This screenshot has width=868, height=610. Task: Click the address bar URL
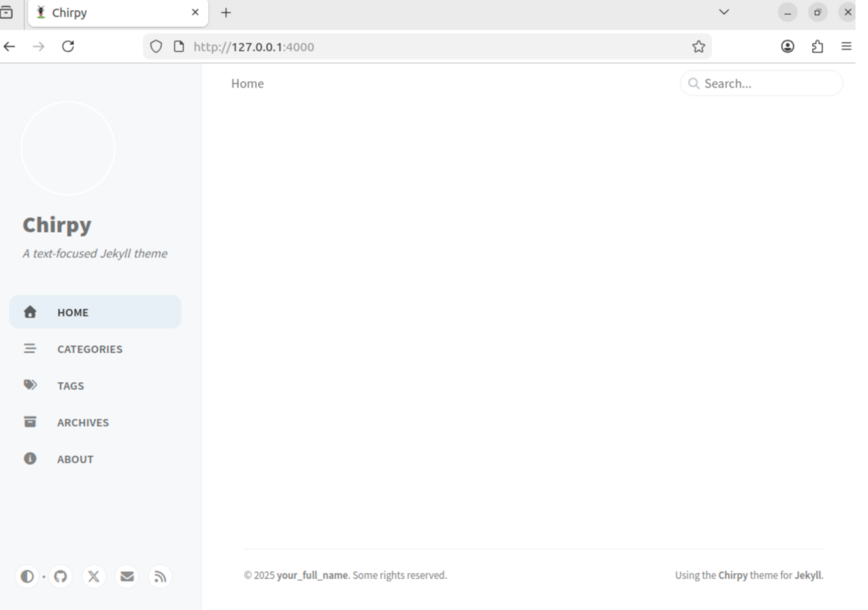click(254, 47)
